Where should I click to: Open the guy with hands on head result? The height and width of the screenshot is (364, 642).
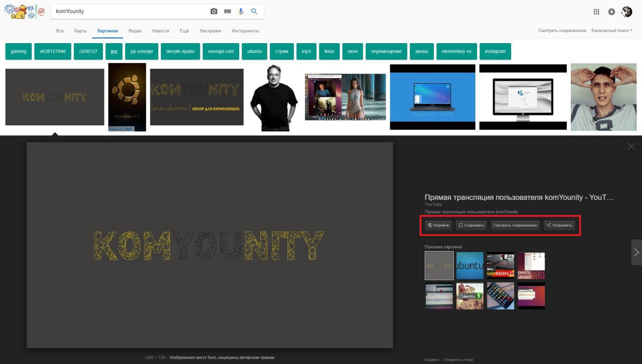pyautogui.click(x=603, y=97)
